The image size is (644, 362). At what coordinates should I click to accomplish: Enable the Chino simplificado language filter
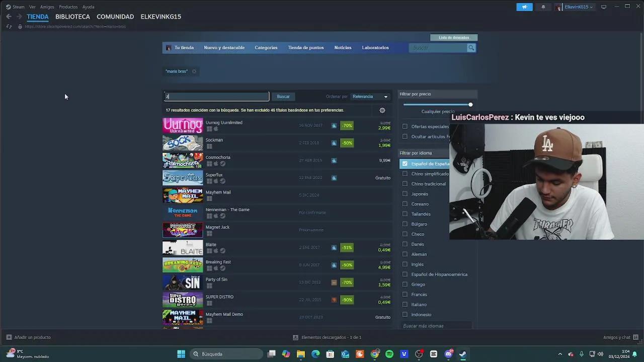[405, 173]
